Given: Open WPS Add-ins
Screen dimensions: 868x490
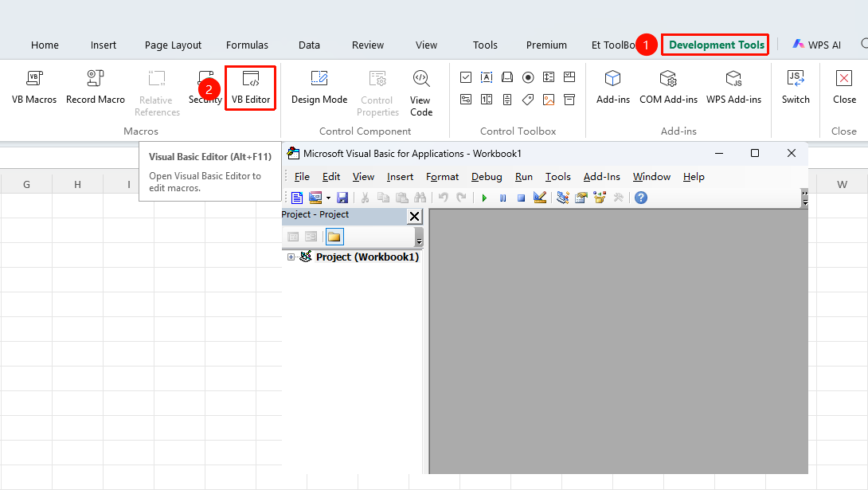Looking at the screenshot, I should pos(733,87).
